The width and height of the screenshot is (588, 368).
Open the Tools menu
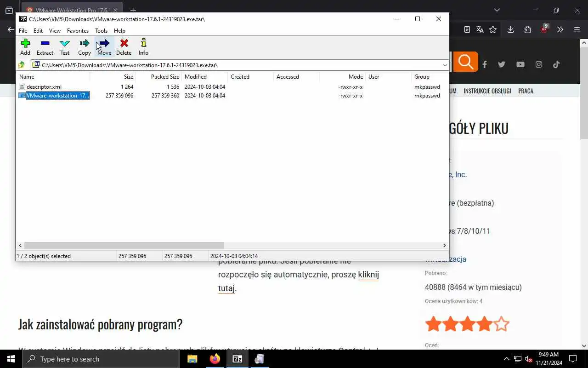[x=101, y=31]
